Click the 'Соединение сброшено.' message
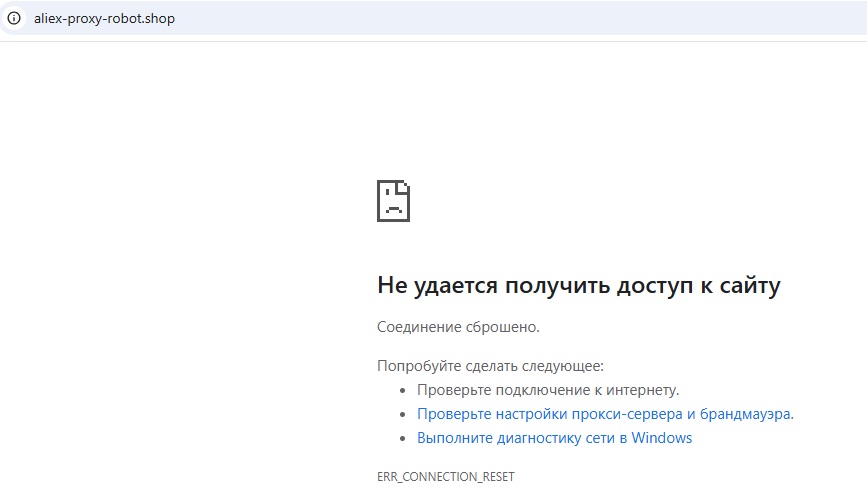867x495 pixels. 458,327
